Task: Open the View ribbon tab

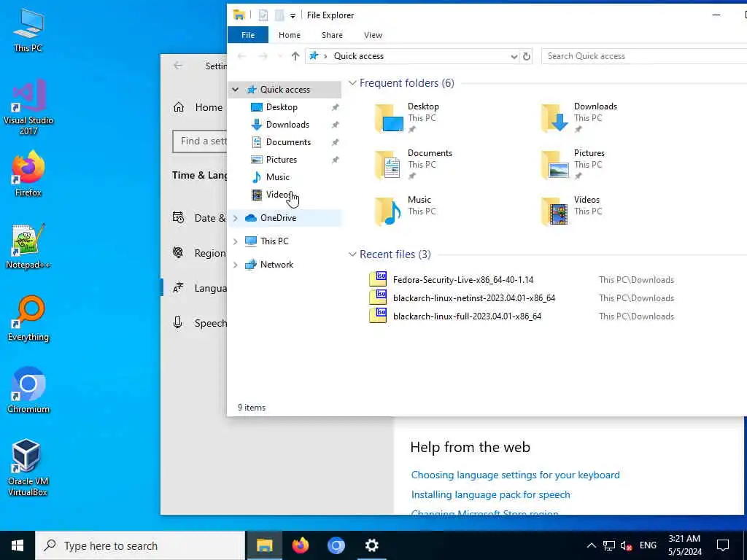Action: coord(373,35)
